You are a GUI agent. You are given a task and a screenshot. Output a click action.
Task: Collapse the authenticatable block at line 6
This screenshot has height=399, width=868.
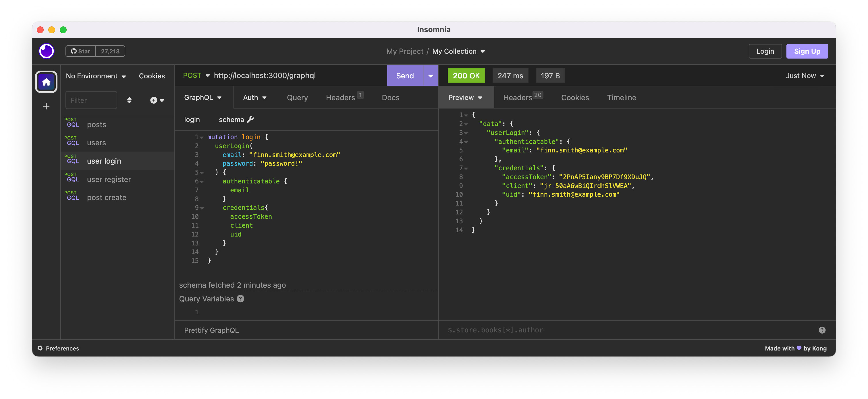[202, 181]
